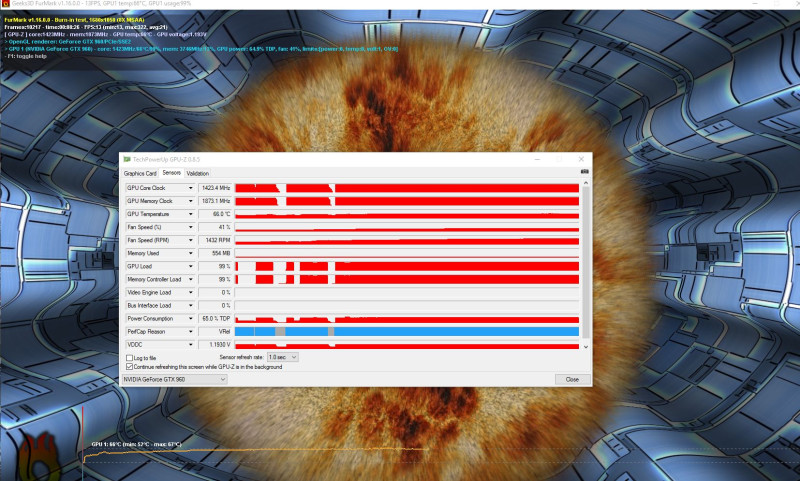This screenshot has height=481, width=800.
Task: Click the F1: toggle help text in FurMark
Action: click(26, 56)
